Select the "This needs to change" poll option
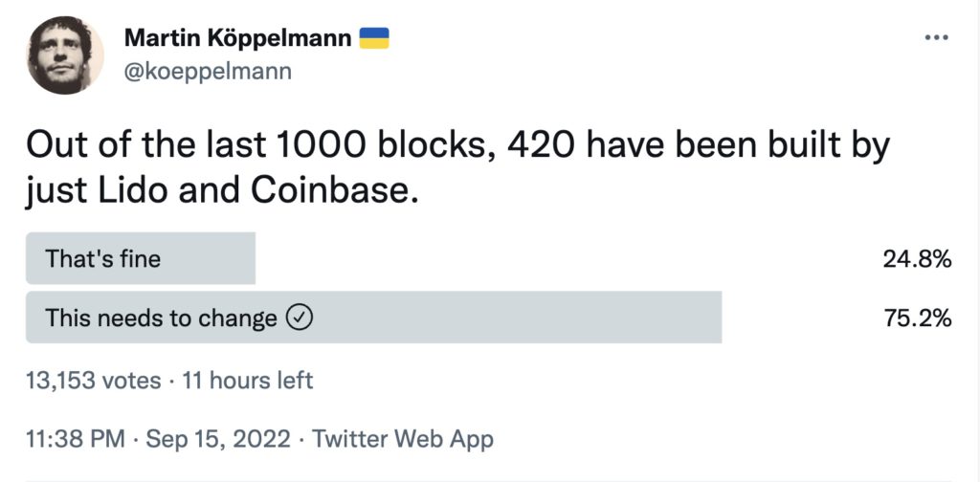Viewport: 980px width, 482px height. tap(162, 318)
